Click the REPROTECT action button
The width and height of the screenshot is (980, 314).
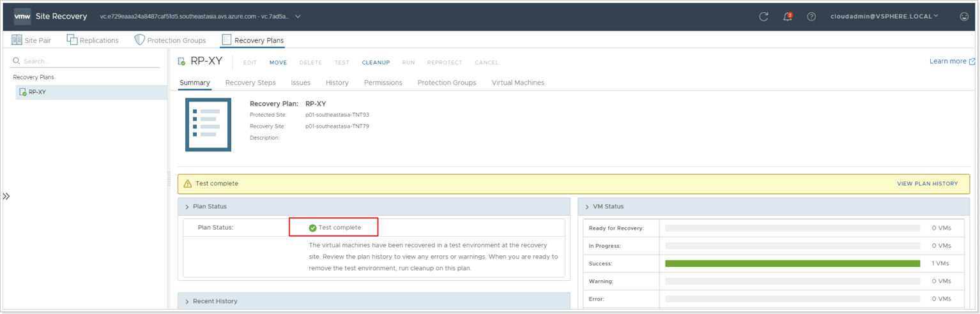[x=445, y=63]
